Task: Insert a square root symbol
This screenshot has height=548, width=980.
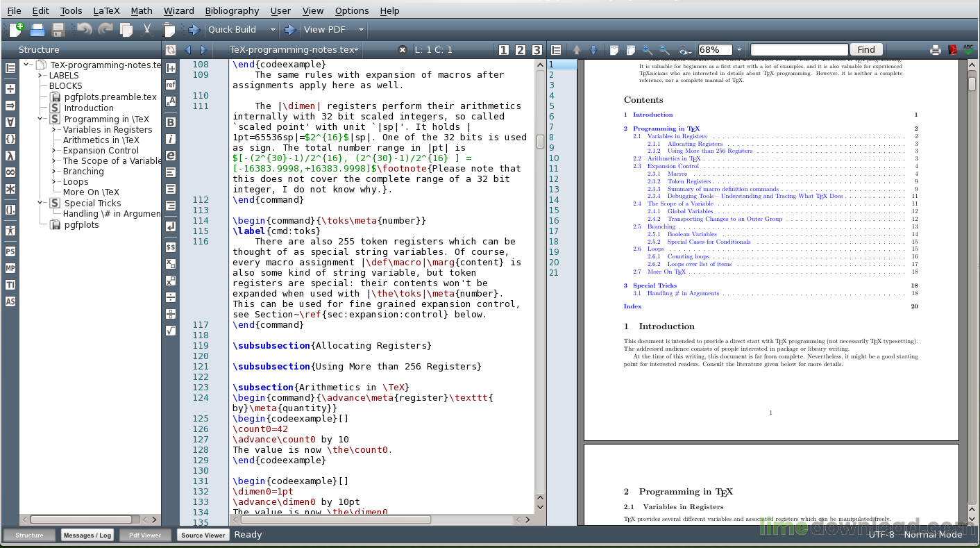Action: (x=171, y=331)
